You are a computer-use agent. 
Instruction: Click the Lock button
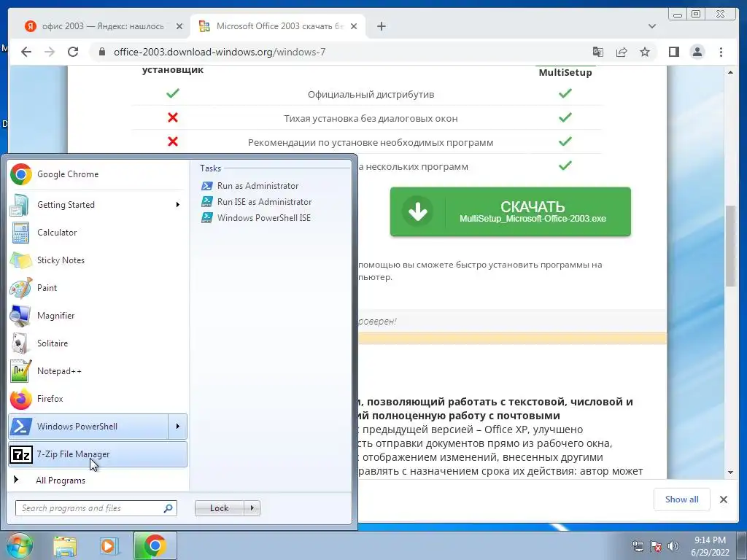coord(219,508)
